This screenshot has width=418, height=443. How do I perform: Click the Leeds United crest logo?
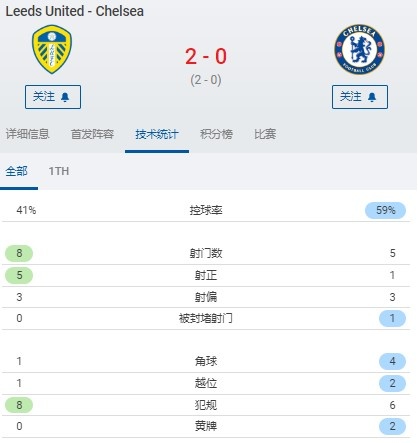tap(52, 49)
